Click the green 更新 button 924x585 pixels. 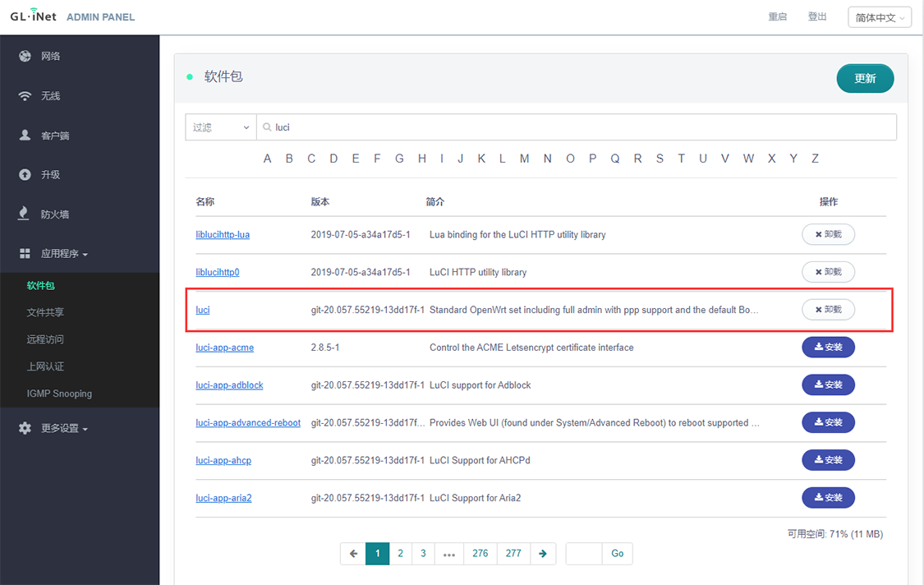point(865,78)
